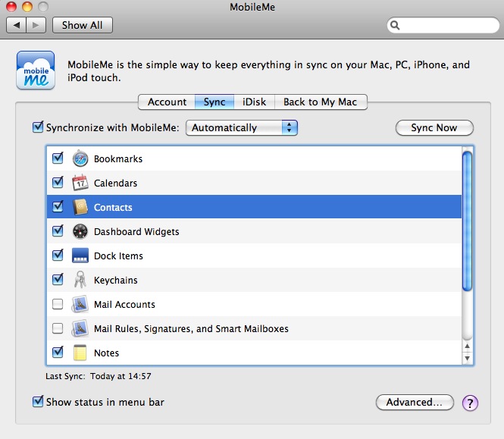Select the Mail Accounts row text

(x=124, y=304)
